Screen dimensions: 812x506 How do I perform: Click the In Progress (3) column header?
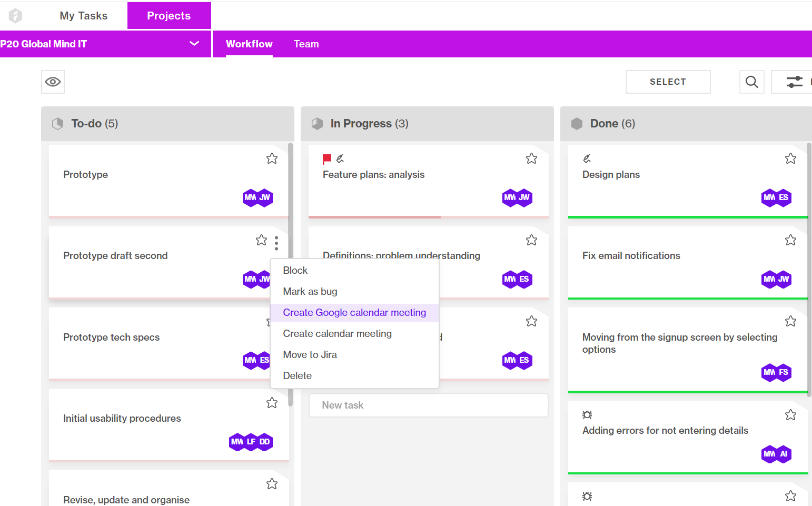click(x=427, y=124)
